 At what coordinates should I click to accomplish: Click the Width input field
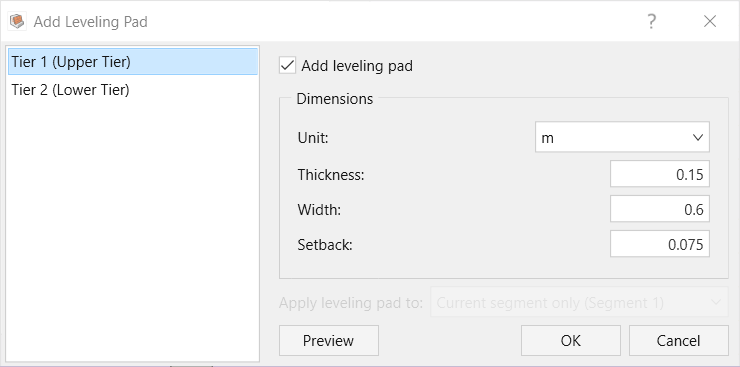(660, 209)
